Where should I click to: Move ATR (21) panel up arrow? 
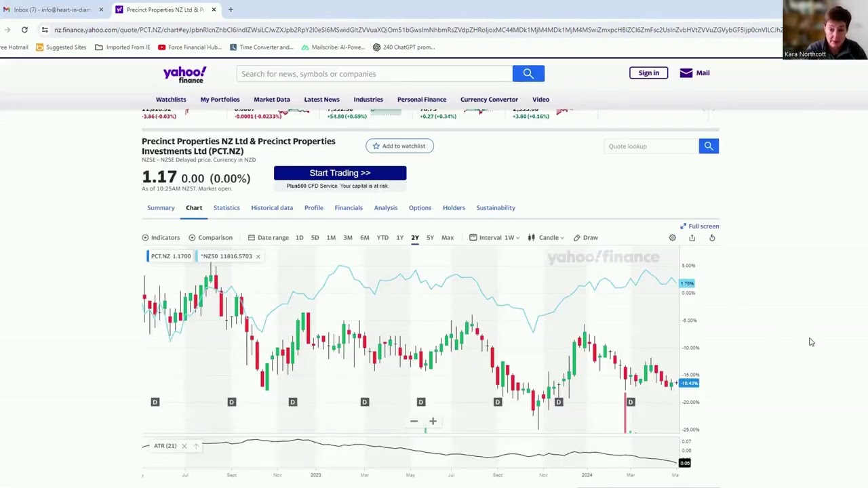[x=196, y=446]
